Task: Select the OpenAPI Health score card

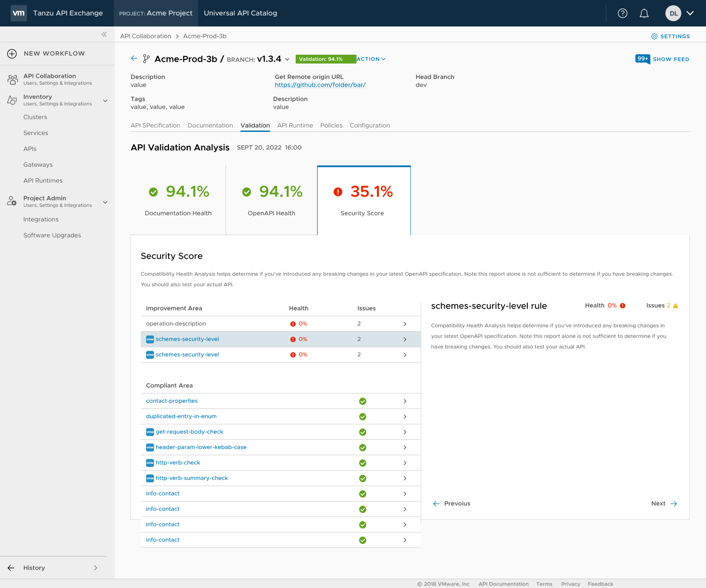Action: tap(271, 200)
